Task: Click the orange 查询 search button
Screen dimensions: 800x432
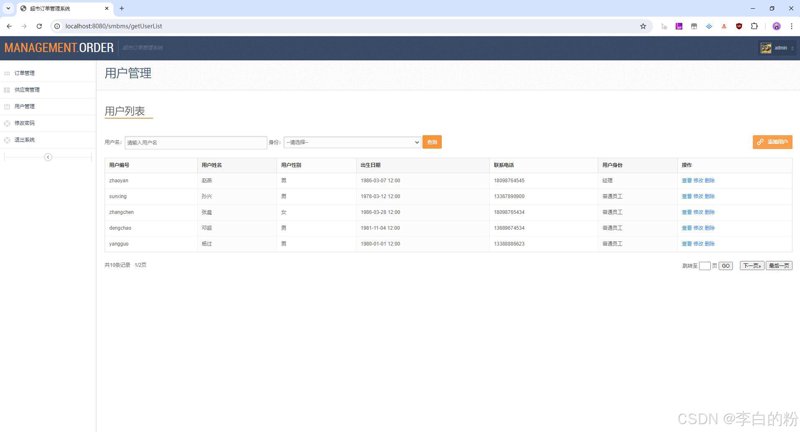Action: 432,142
